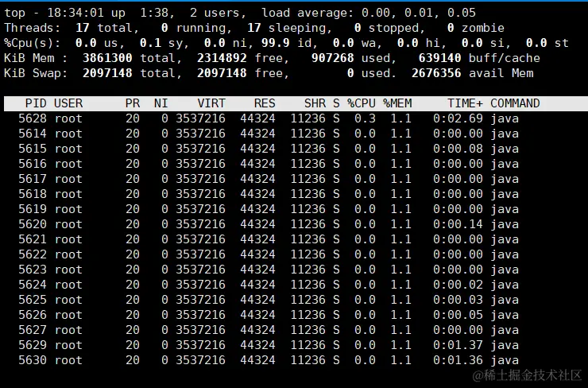Click the memory total 3861300
This screenshot has height=388, width=588.
tap(107, 58)
